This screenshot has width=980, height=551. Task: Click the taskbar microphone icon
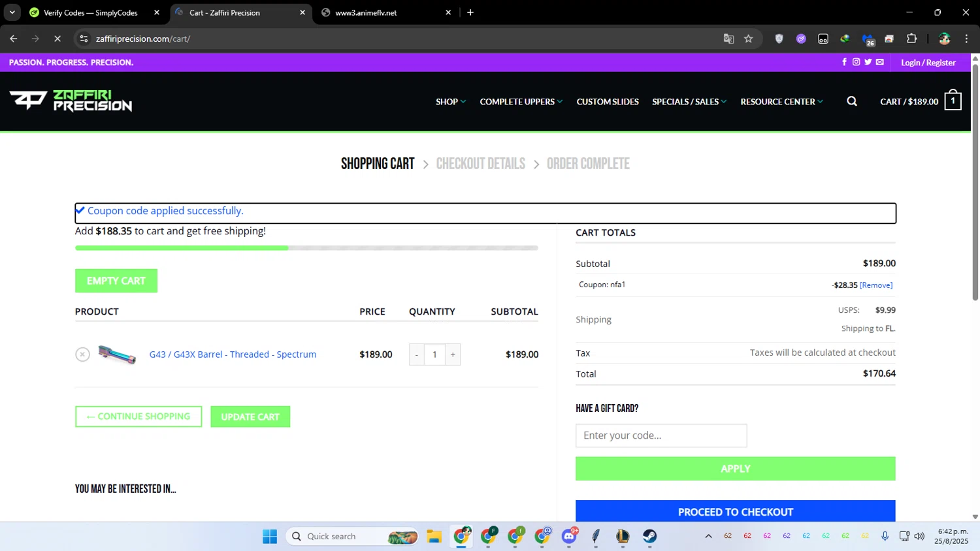pos(885,536)
